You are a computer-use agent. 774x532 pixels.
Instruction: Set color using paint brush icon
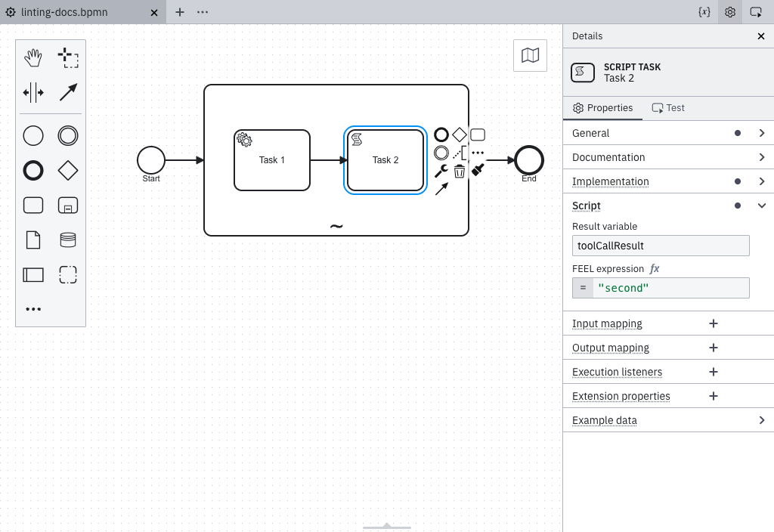tap(478, 170)
